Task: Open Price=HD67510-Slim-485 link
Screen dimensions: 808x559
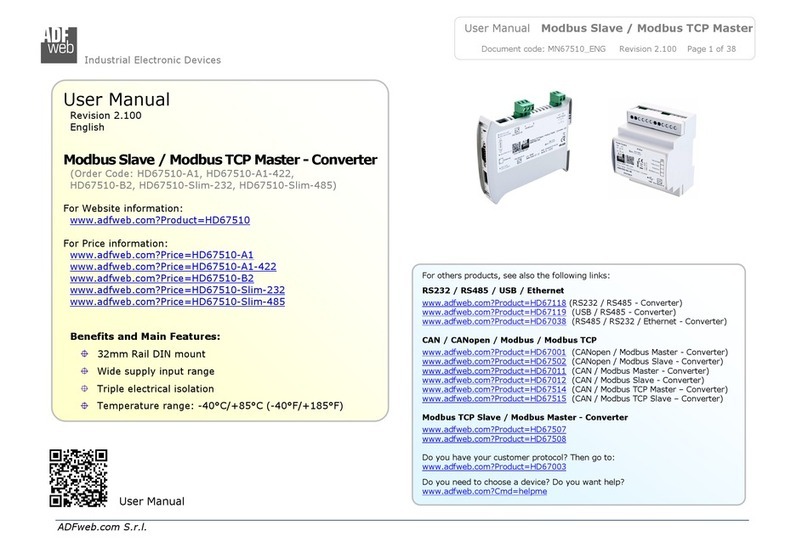Action: [x=177, y=302]
